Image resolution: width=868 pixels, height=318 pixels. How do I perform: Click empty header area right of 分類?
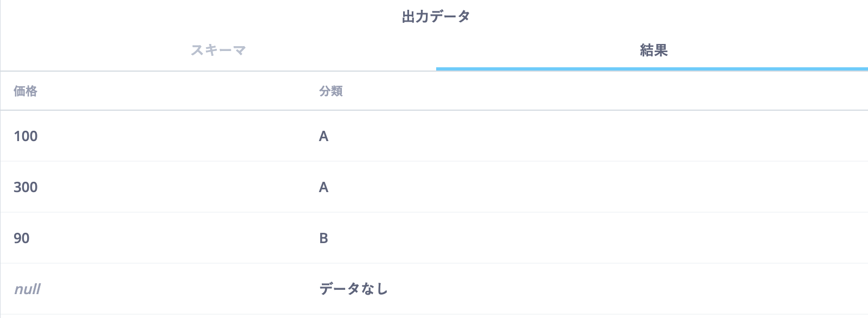[596, 91]
